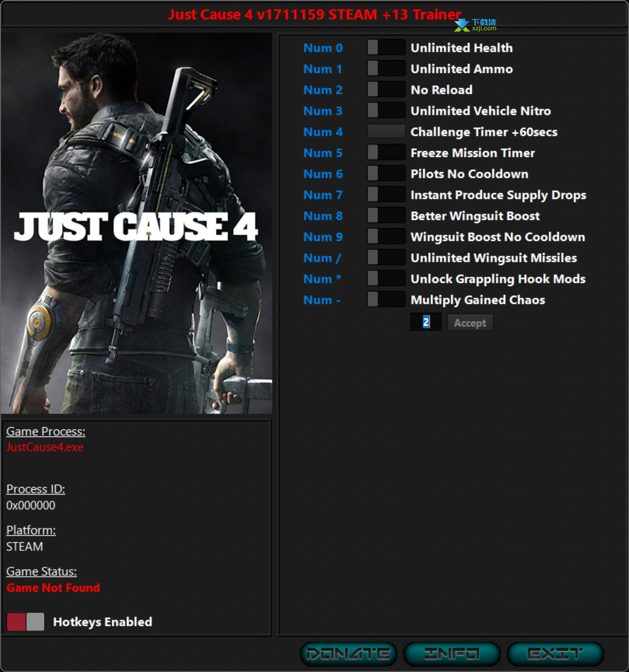629x672 pixels.
Task: Open the DONATE button
Action: click(x=348, y=654)
